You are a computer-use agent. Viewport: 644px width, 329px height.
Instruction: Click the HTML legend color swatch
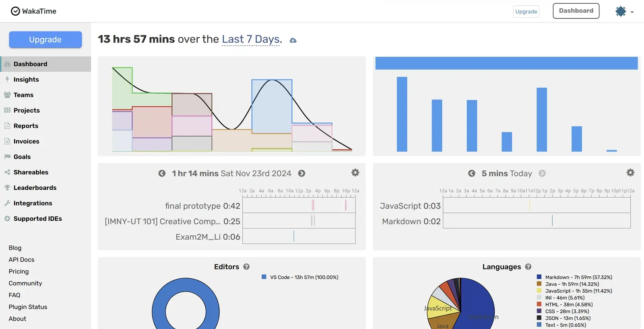click(x=539, y=304)
